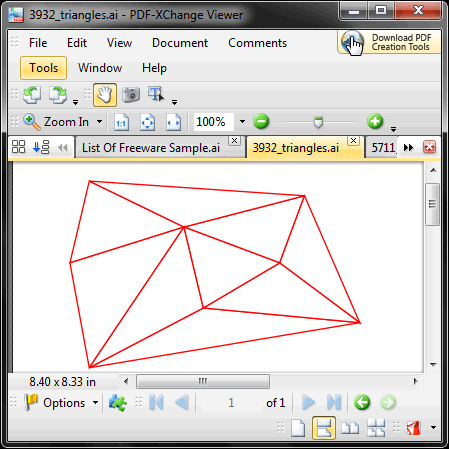The width and height of the screenshot is (449, 449).
Task: Expand the zoom toolbar options arrow
Action: (x=393, y=129)
